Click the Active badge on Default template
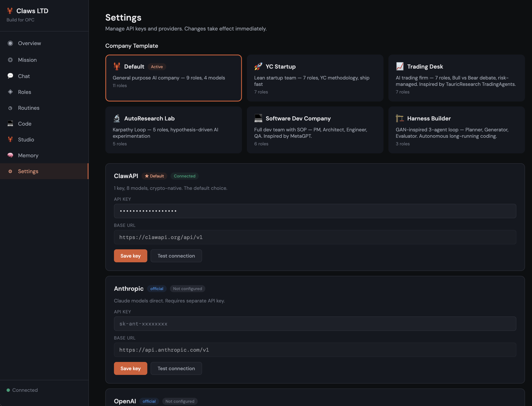Viewport: 532px width, 406px height. pyautogui.click(x=157, y=67)
